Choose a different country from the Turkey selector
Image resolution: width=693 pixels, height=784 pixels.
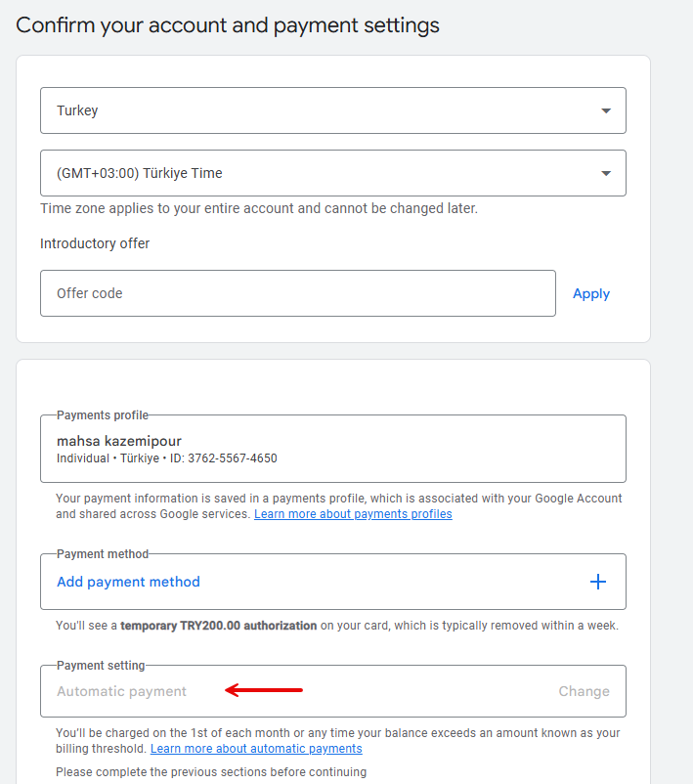click(x=332, y=110)
